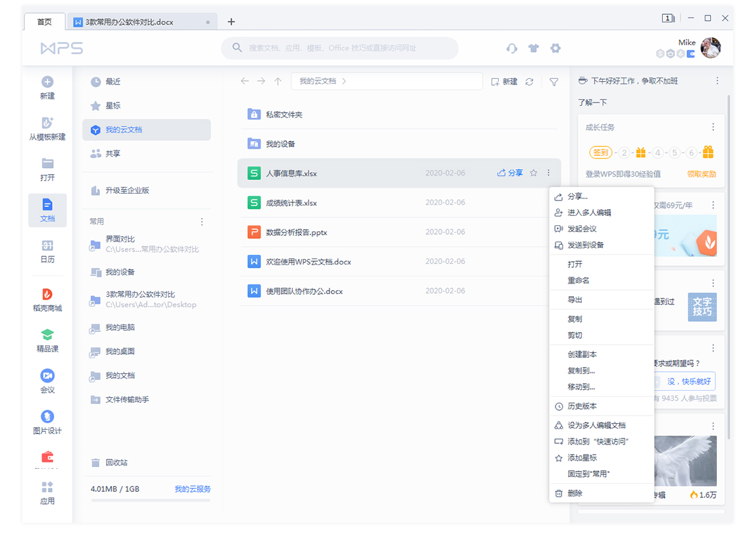Click the 成绩统计表.xlsx spreadsheet icon
This screenshot has height=533, width=756.
[254, 203]
